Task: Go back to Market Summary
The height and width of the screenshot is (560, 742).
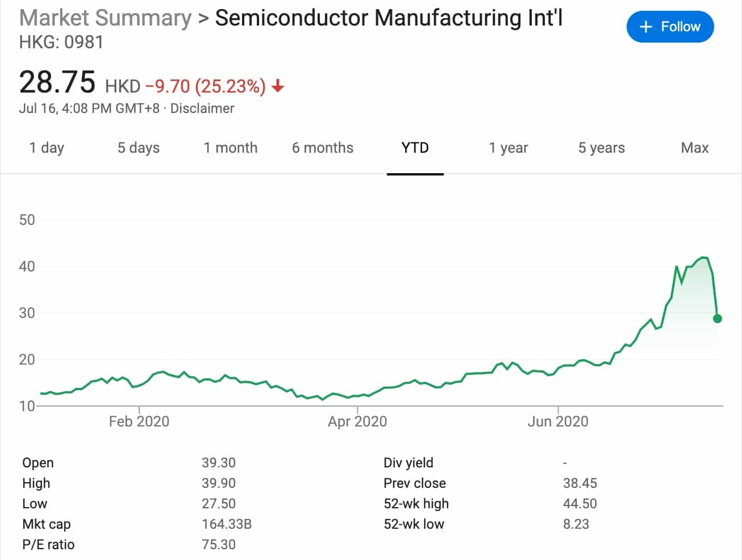Action: [x=106, y=18]
